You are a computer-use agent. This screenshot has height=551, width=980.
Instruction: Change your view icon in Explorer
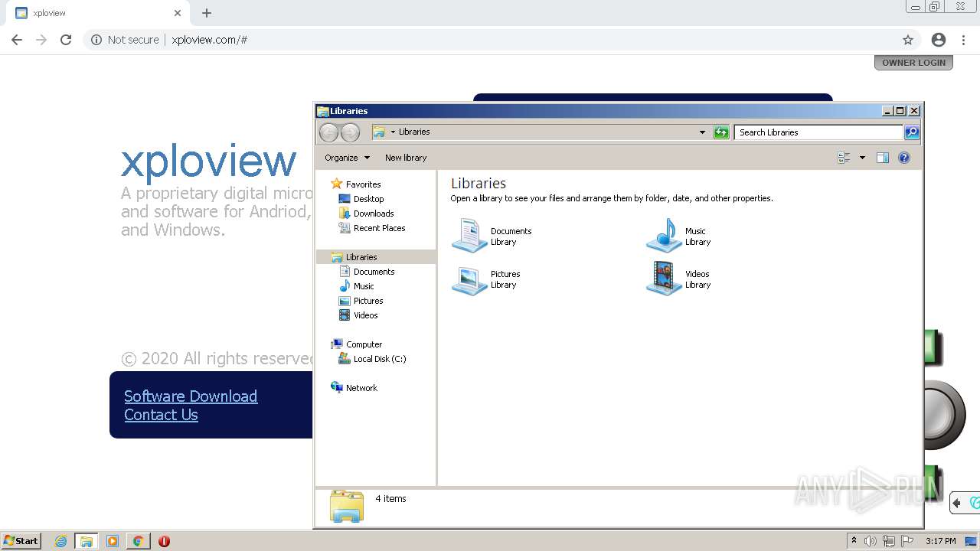point(844,158)
